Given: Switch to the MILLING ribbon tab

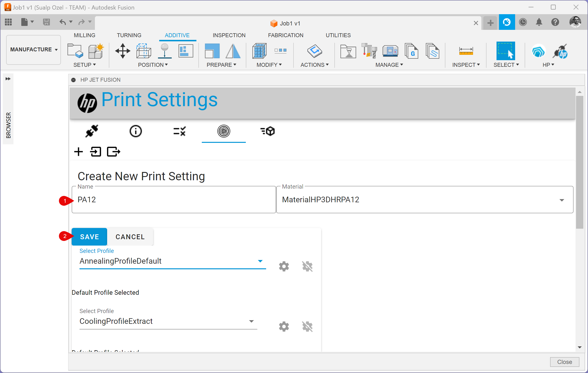Looking at the screenshot, I should 84,35.
